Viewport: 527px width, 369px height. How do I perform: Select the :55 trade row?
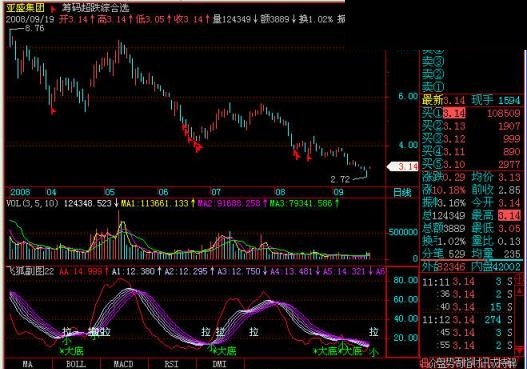(x=468, y=345)
